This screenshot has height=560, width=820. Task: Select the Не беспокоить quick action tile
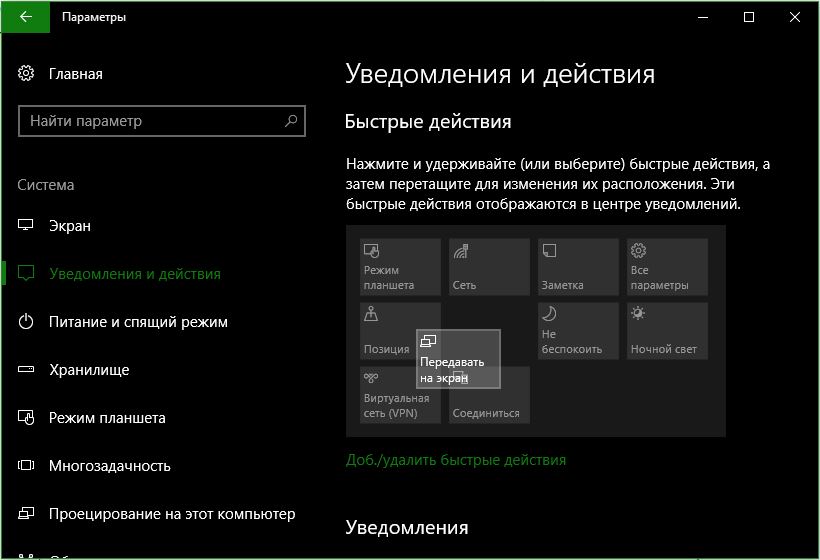point(578,331)
